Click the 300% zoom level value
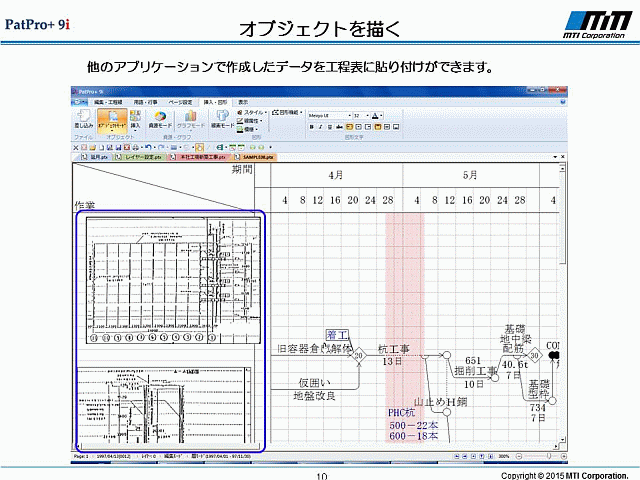 pos(504,456)
